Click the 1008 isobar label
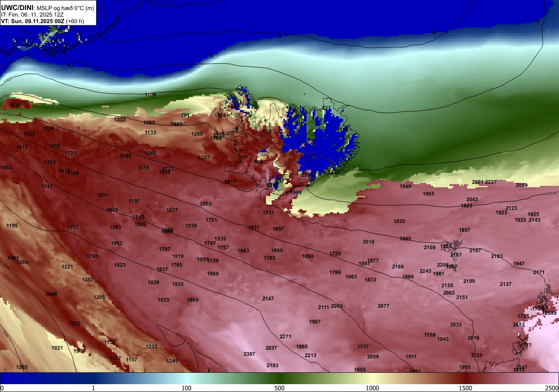Viewport: 559px width, 392px height. pyautogui.click(x=8, y=134)
